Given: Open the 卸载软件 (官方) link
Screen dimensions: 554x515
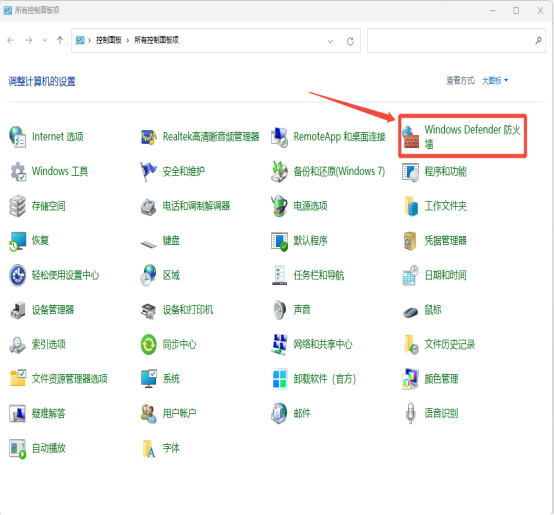Looking at the screenshot, I should [x=324, y=379].
